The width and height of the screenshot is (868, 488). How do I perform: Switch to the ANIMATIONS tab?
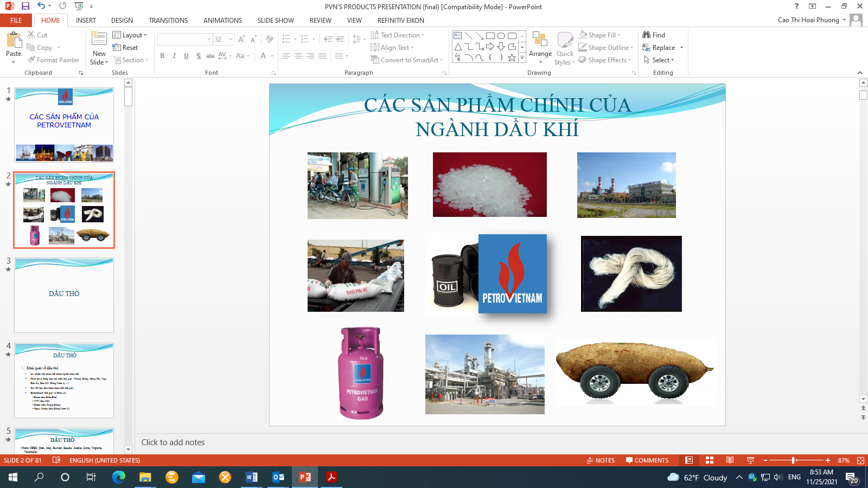click(222, 21)
